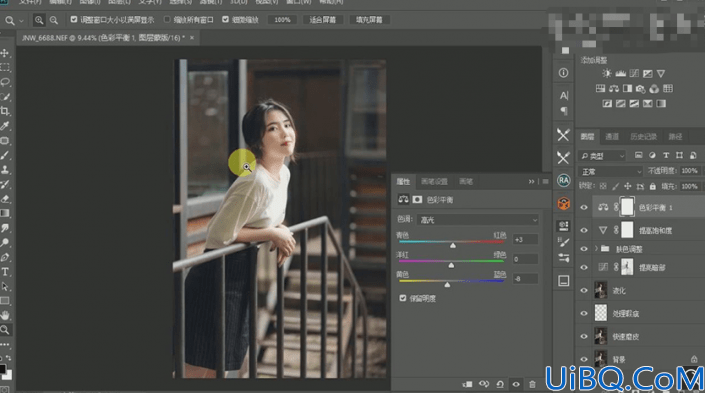This screenshot has width=705, height=393.
Task: Click the zoom in icon in options bar
Action: (x=39, y=20)
